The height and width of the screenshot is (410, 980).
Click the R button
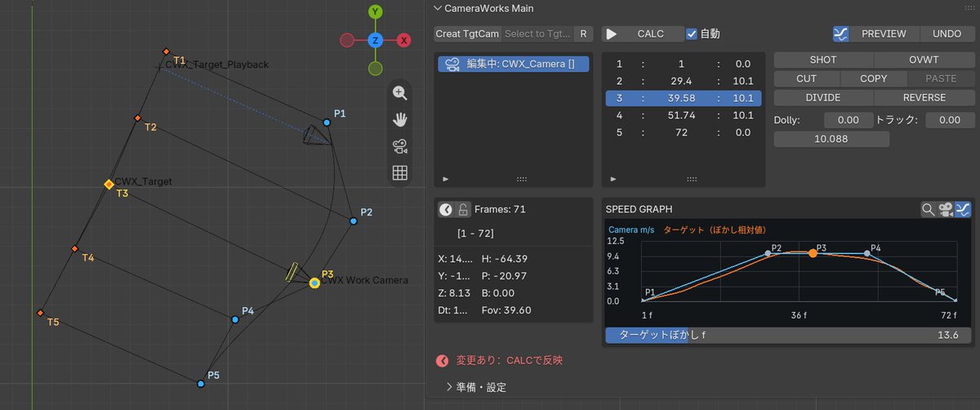tap(583, 33)
